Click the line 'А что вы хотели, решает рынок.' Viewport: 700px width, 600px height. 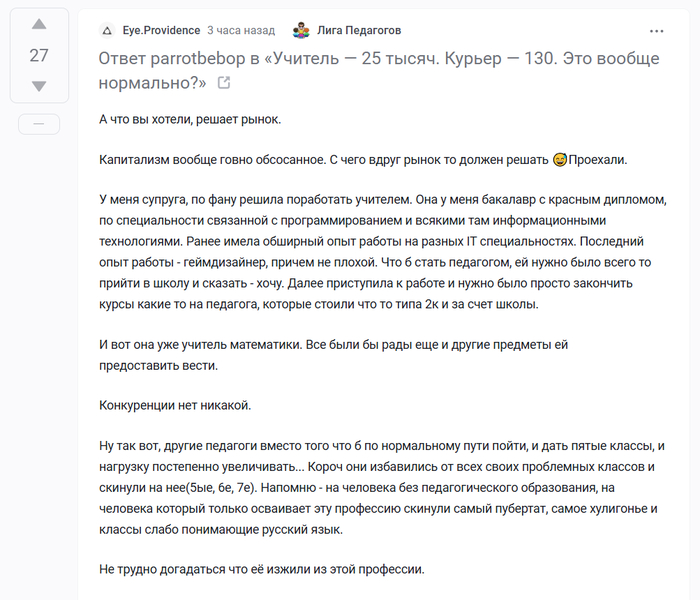[190, 120]
